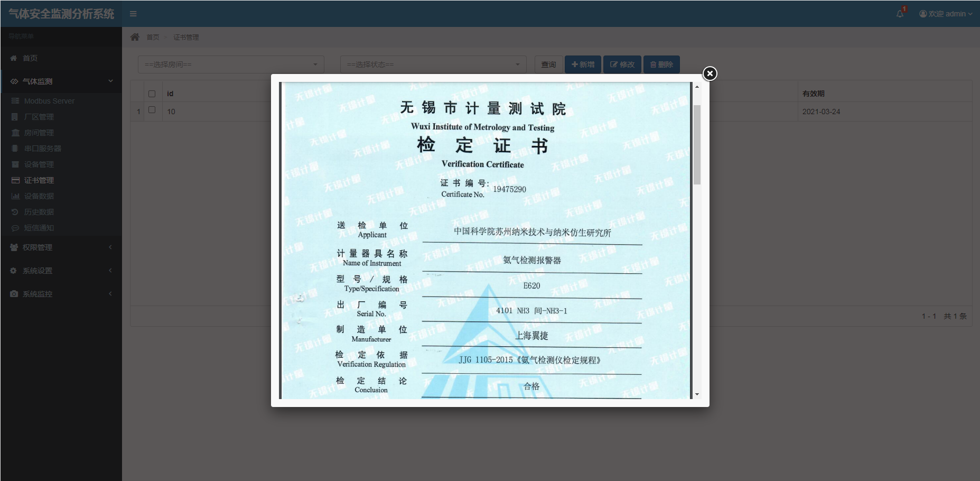Click the popup vertical scrollbar thumb
Viewport: 980px width, 481px height.
coord(697,145)
